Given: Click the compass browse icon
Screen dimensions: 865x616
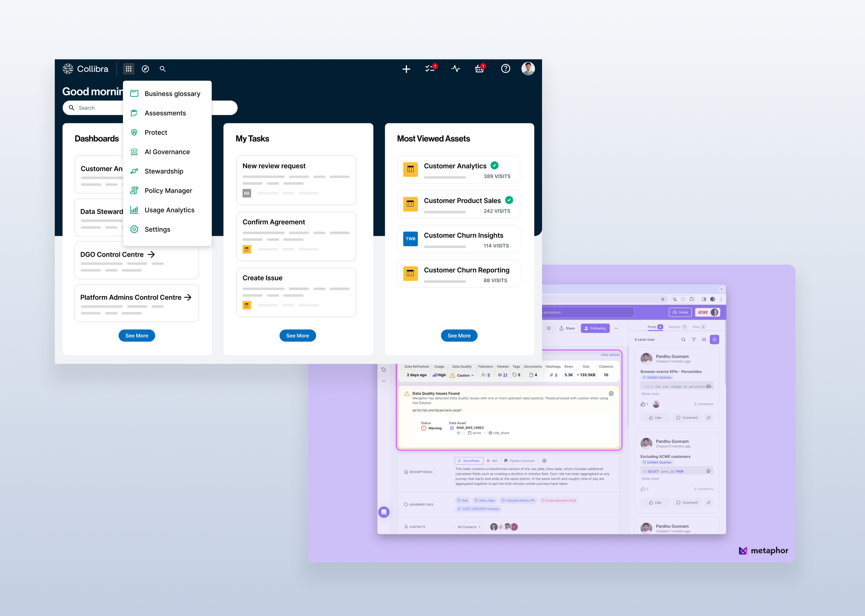Looking at the screenshot, I should [x=145, y=68].
